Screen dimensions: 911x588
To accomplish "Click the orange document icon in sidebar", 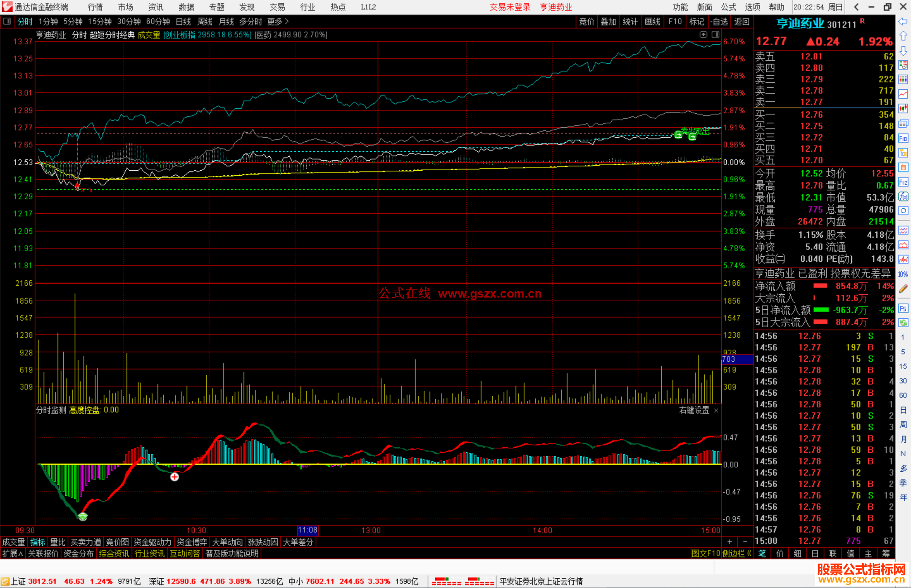I will pos(903,167).
